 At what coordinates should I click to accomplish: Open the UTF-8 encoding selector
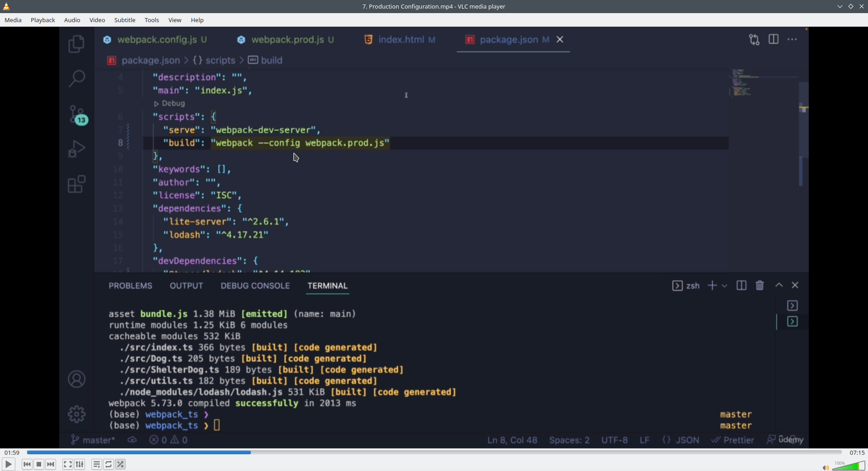pyautogui.click(x=614, y=440)
